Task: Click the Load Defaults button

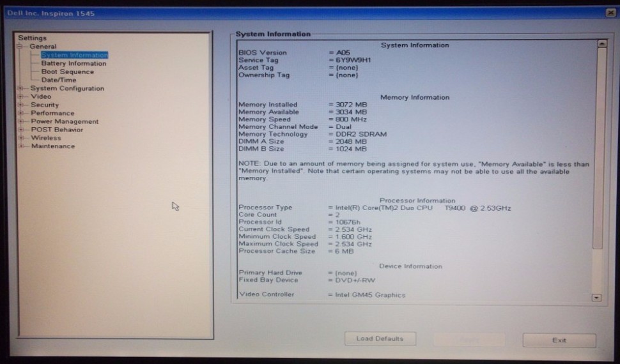Action: click(380, 338)
